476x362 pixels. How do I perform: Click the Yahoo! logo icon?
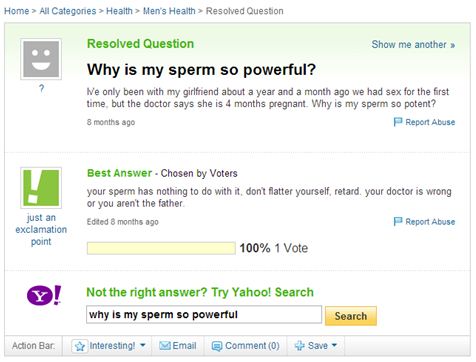[x=44, y=295]
